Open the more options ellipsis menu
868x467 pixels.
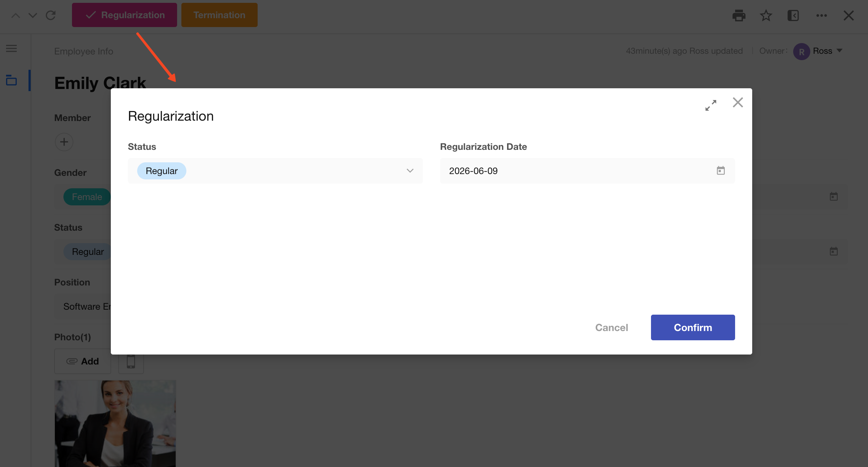pos(822,15)
